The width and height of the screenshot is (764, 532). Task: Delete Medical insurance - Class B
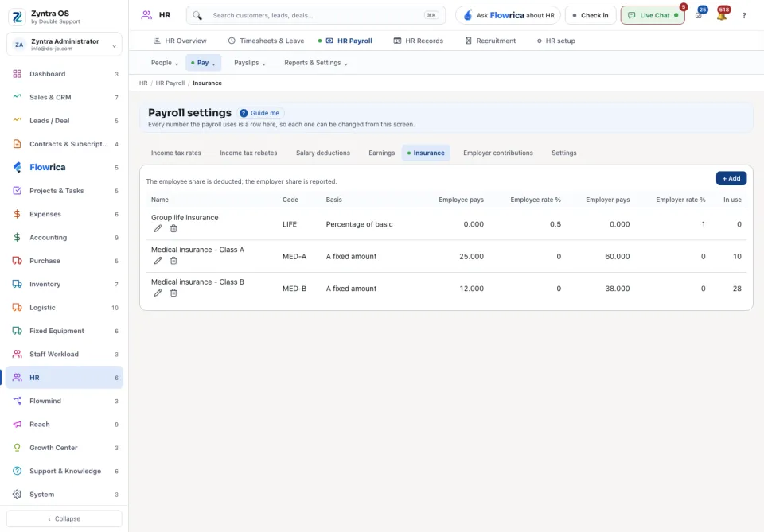(173, 293)
